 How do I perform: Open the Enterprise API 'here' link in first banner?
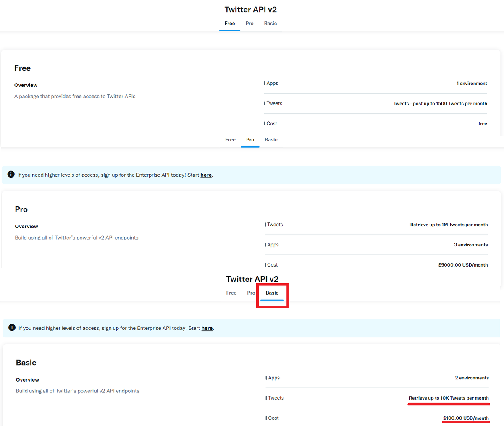pos(206,175)
